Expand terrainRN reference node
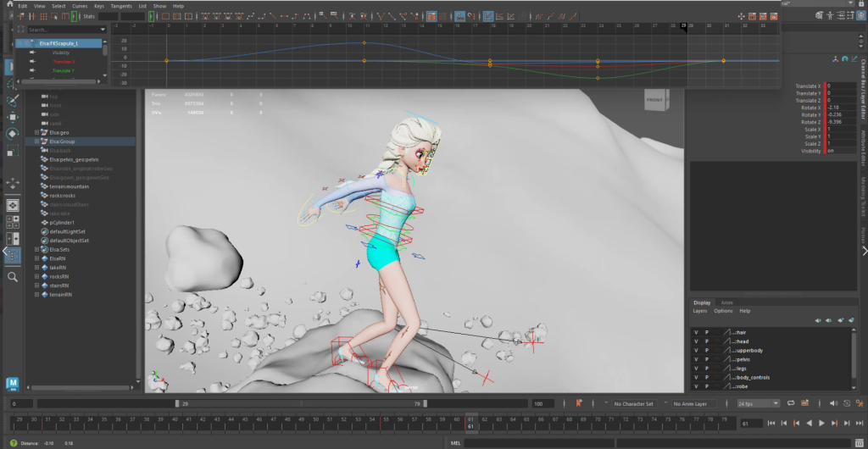The width and height of the screenshot is (868, 449). tap(37, 295)
